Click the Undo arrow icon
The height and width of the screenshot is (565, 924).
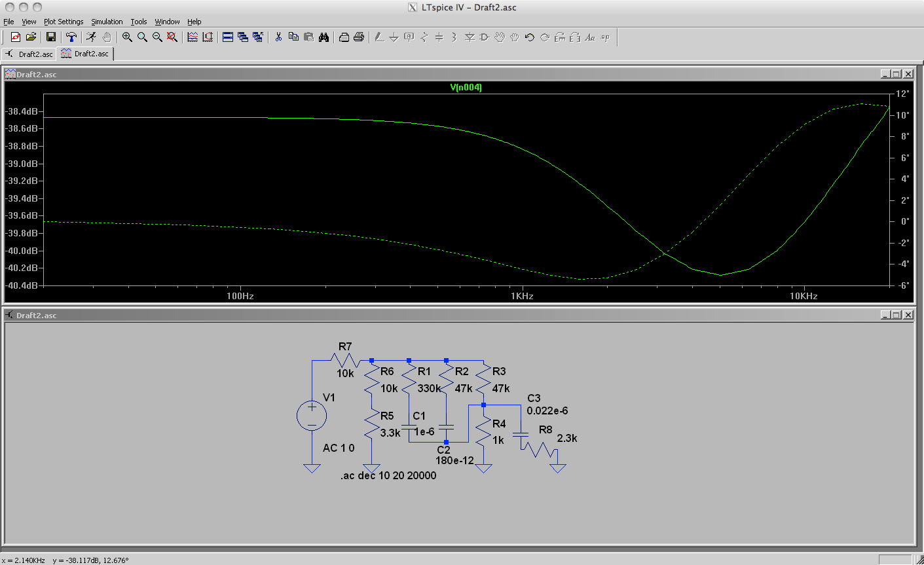coord(530,37)
